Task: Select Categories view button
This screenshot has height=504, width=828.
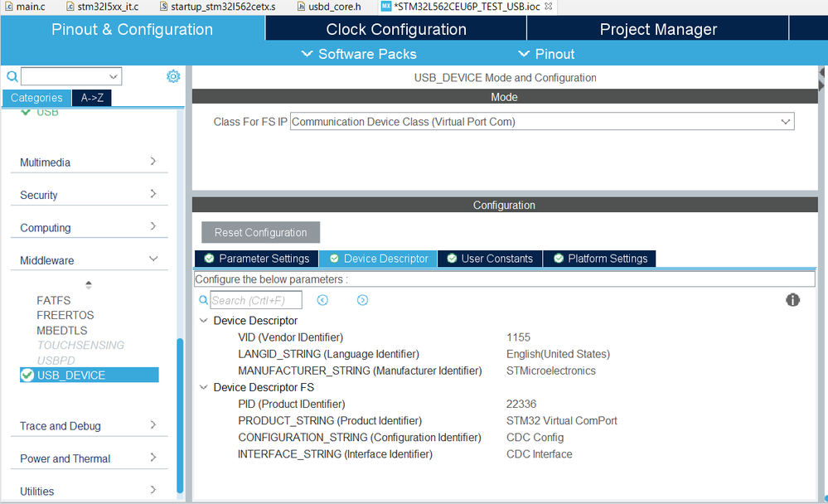Action: tap(36, 98)
